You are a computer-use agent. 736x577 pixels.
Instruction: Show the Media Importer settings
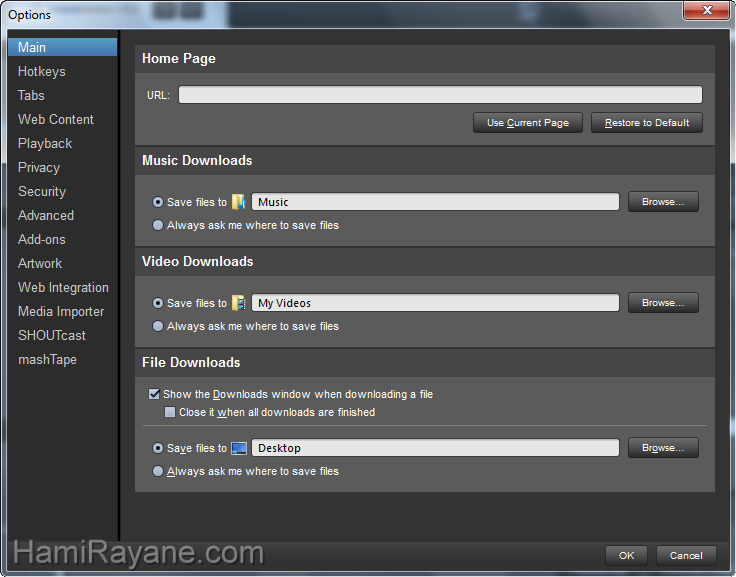click(61, 312)
